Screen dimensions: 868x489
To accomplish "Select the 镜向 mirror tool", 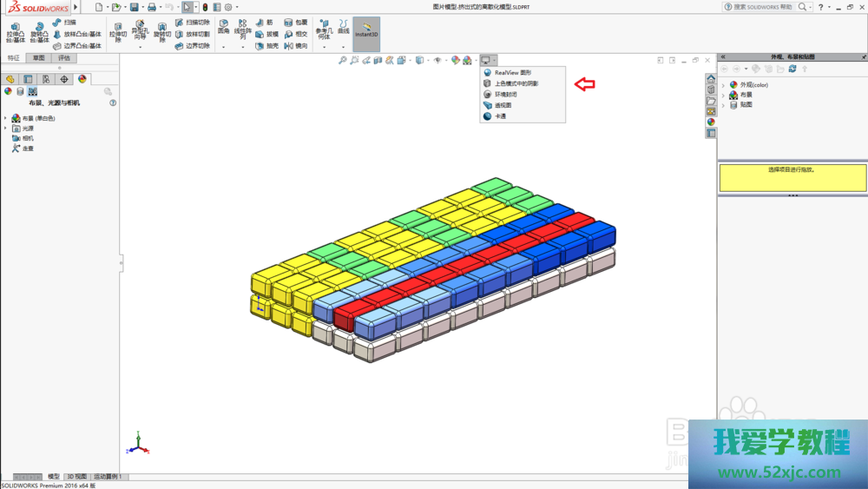I will pyautogui.click(x=296, y=46).
